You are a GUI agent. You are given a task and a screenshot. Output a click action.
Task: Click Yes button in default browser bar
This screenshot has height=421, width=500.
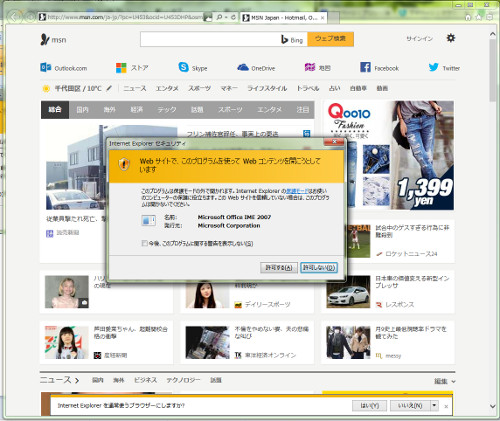tap(369, 406)
